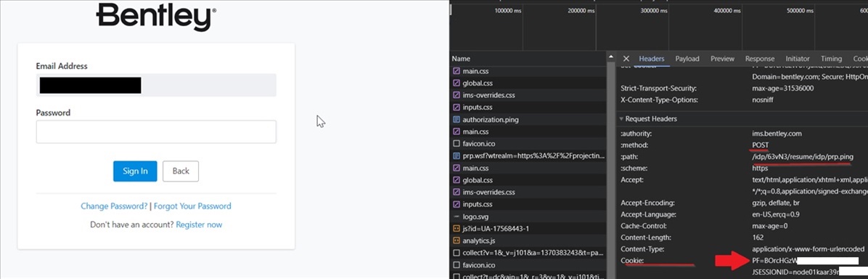
Task: Switch to the Response tab
Action: (x=759, y=59)
